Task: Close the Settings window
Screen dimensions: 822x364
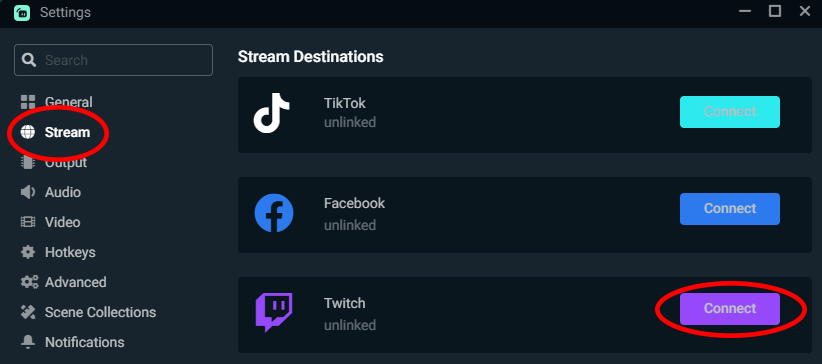Action: pos(805,11)
